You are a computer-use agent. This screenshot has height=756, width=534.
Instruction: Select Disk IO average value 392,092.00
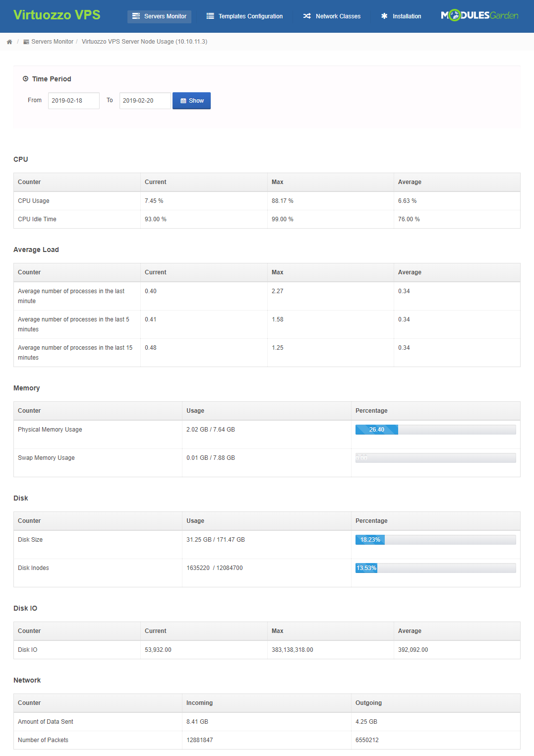point(413,650)
